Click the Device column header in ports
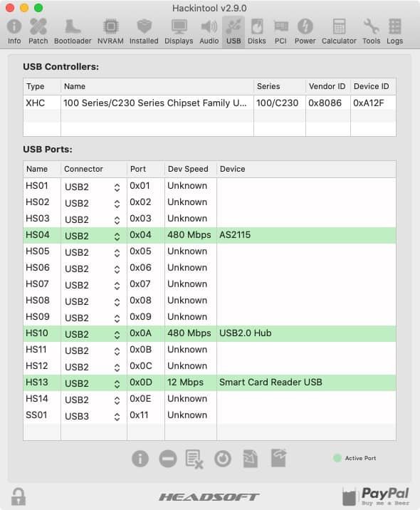Screen dimensions: 420x510 [x=306, y=169]
